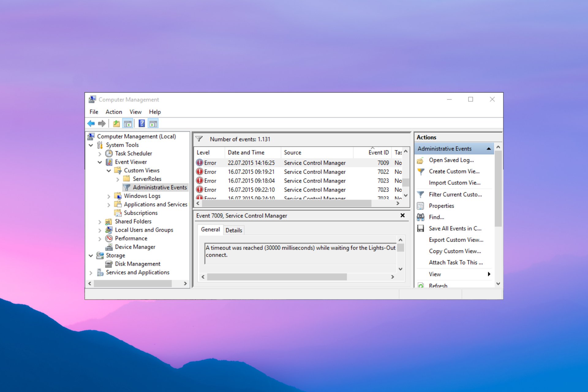Click the event list horizontal scrollbar
Image resolution: width=588 pixels, height=392 pixels.
286,203
